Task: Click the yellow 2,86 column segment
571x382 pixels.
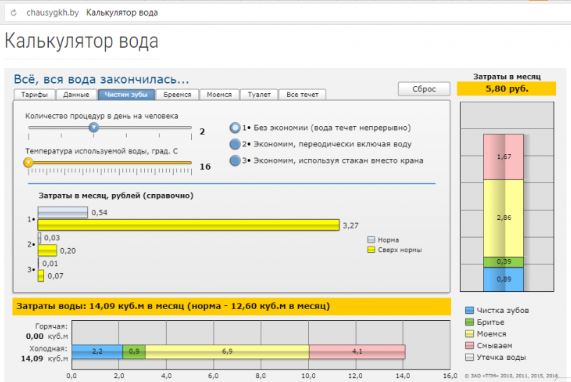Action: (x=504, y=218)
